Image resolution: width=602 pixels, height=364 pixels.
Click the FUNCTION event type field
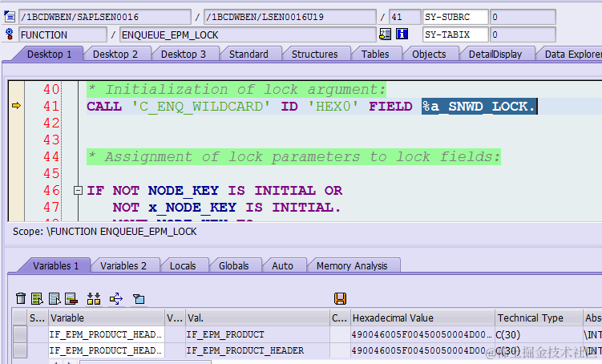(63, 34)
